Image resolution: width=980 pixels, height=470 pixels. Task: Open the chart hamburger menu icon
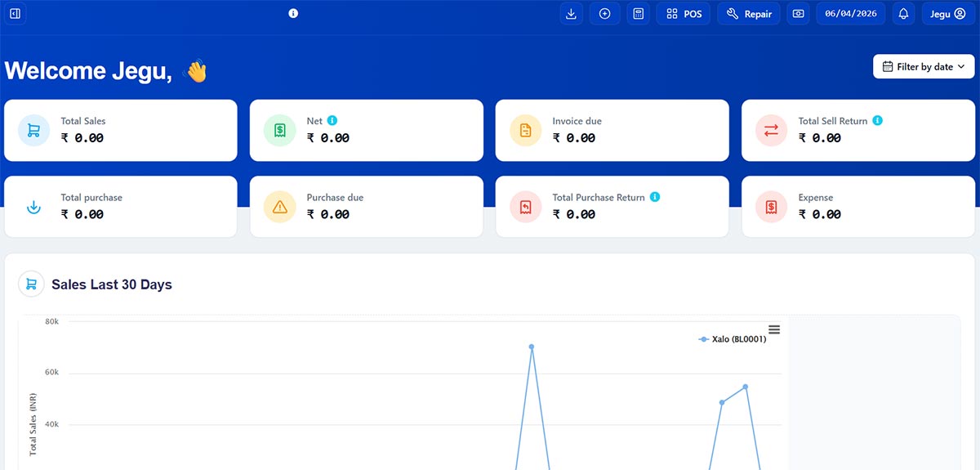pyautogui.click(x=774, y=329)
